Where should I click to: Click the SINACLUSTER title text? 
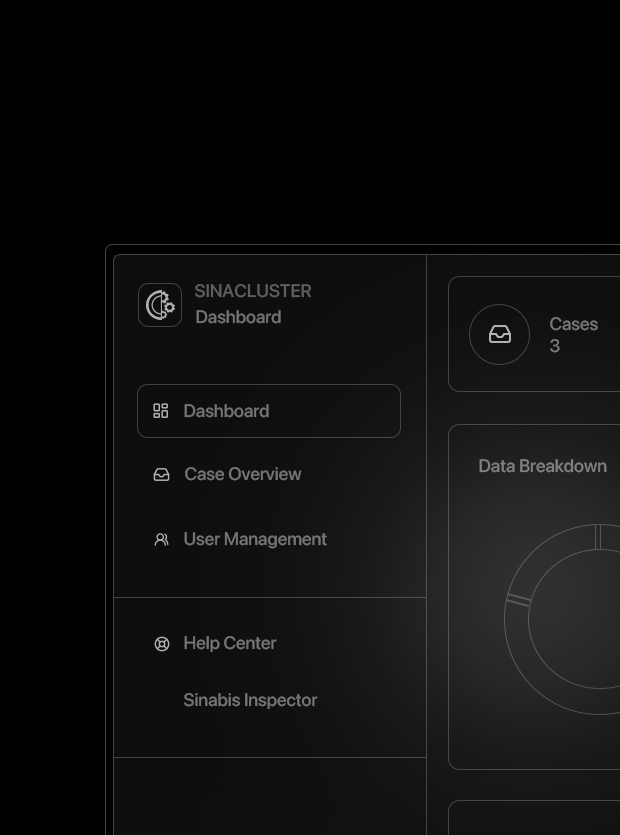point(253,291)
